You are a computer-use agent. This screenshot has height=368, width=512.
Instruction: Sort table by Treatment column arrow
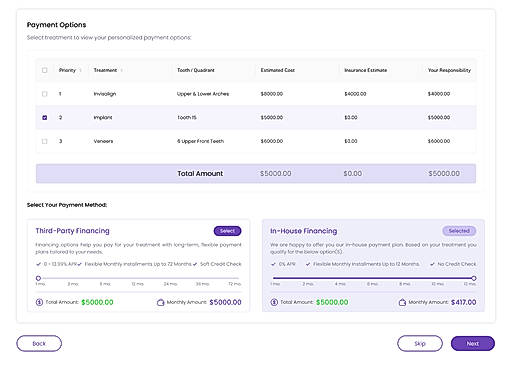click(x=122, y=70)
